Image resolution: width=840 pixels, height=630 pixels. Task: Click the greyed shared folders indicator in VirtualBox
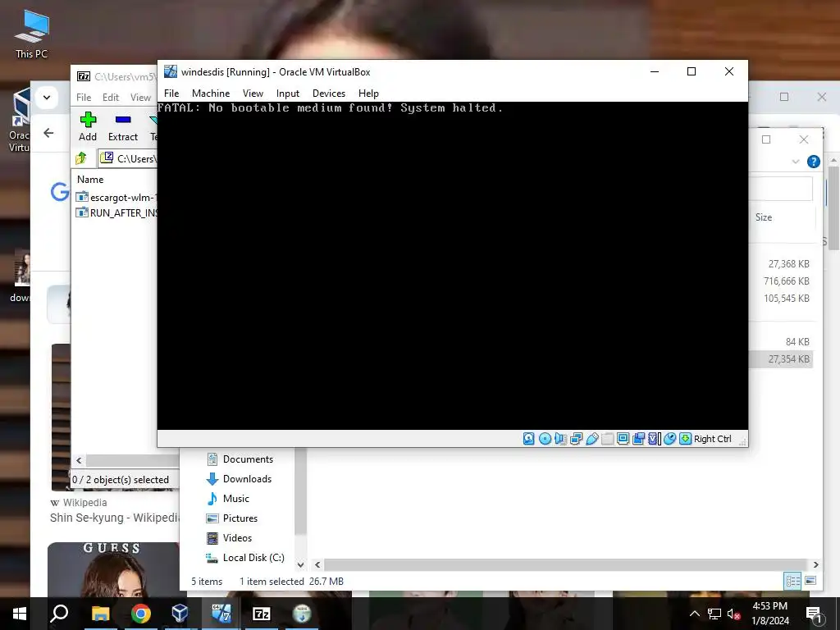(x=608, y=439)
